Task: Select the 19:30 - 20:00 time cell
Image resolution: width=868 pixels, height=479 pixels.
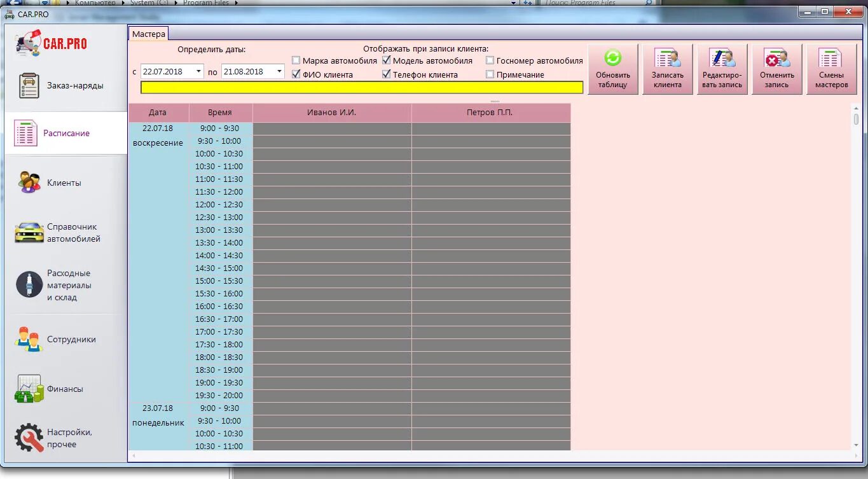Action: click(x=220, y=396)
